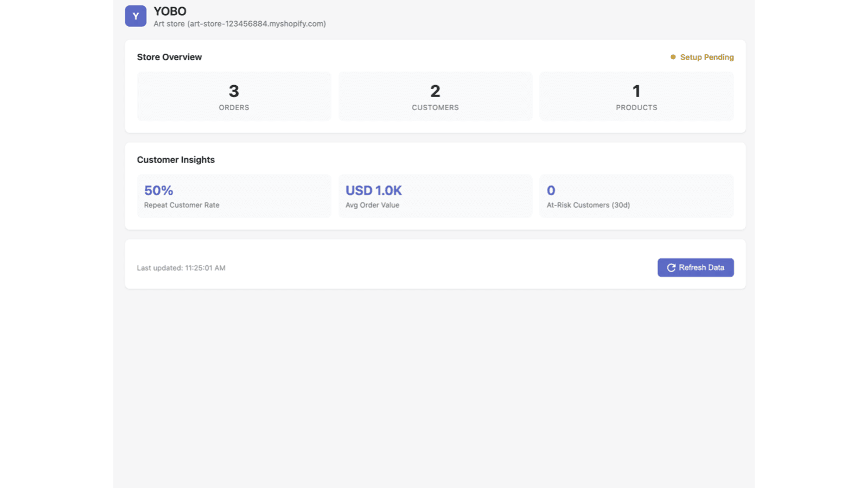Click the Repeat Customer Rate label
The height and width of the screenshot is (488, 868).
click(182, 205)
